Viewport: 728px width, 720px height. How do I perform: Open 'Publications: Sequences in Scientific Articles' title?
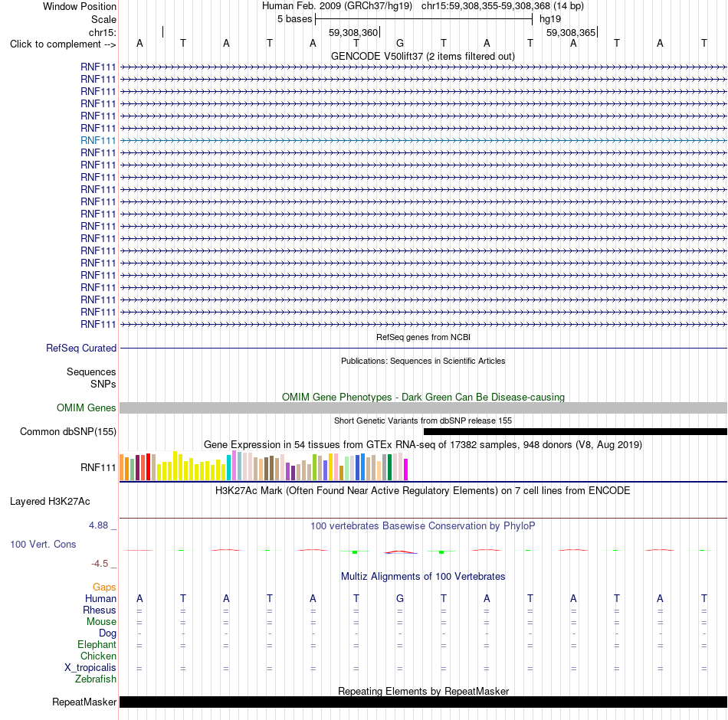(423, 361)
